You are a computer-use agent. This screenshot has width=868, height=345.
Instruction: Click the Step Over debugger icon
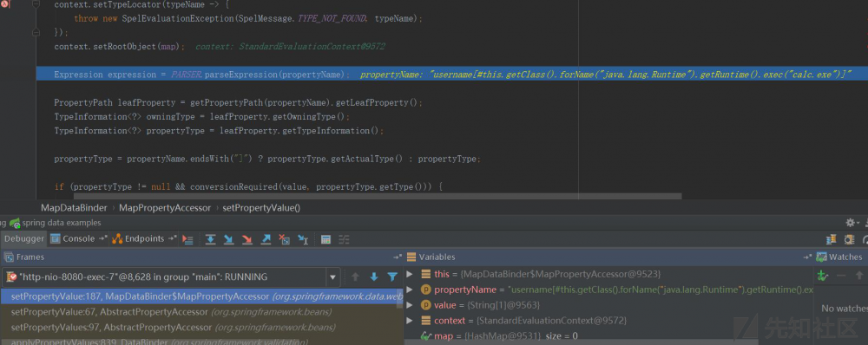tap(210, 239)
